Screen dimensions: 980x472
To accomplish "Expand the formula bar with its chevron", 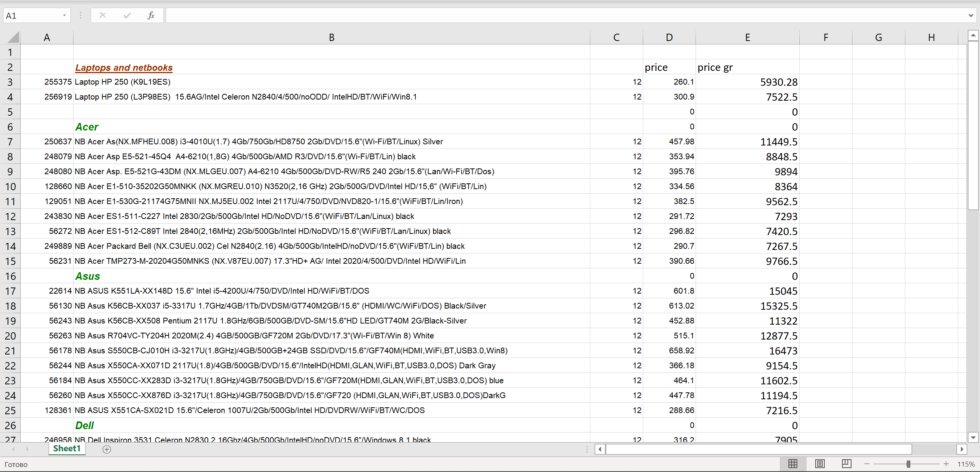I will 970,15.
